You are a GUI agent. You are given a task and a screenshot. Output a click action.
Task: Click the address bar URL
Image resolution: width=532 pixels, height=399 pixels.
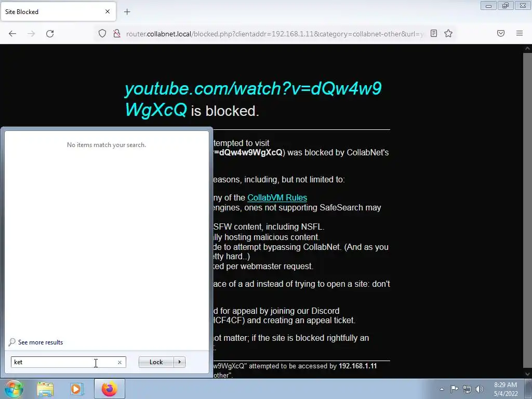tap(275, 34)
